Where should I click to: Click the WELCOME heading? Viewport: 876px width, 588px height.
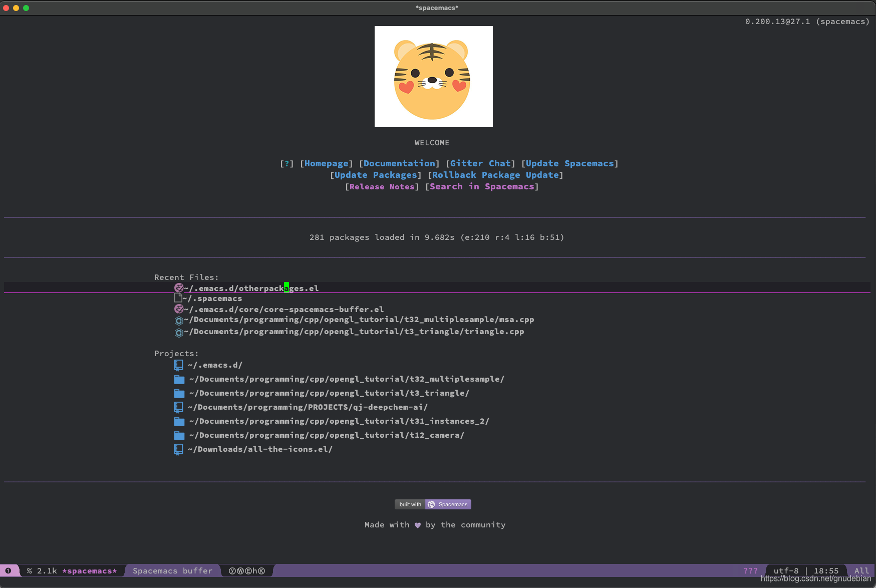[432, 143]
